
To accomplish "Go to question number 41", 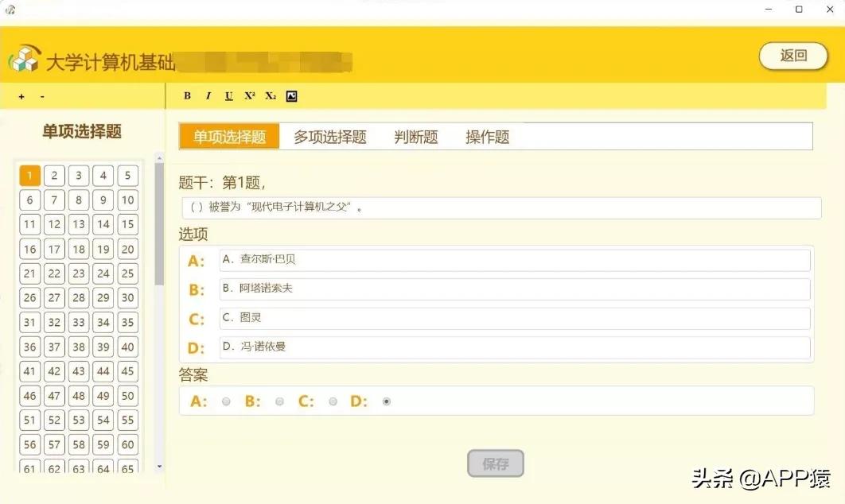I will pos(29,371).
